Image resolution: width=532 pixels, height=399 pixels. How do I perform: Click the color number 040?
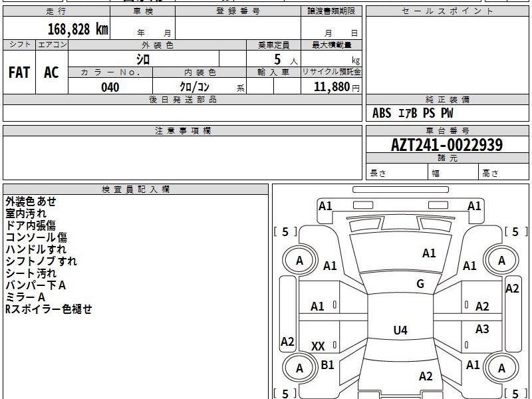coord(110,87)
